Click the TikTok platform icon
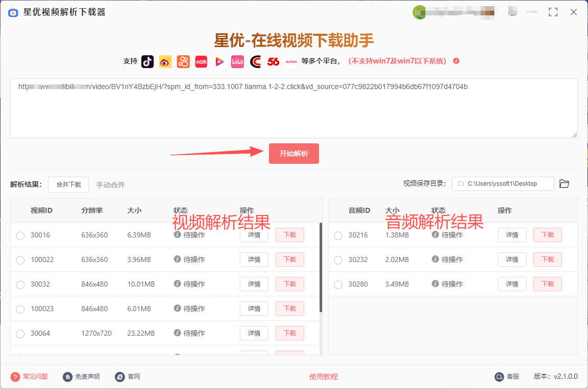Image resolution: width=588 pixels, height=389 pixels. click(x=147, y=61)
